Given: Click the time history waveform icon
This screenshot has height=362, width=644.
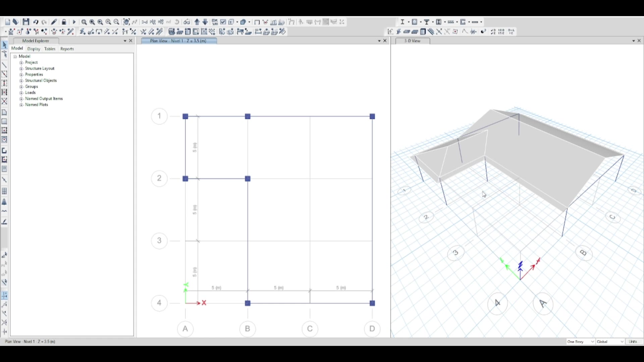Looking at the screenshot, I should 474,32.
